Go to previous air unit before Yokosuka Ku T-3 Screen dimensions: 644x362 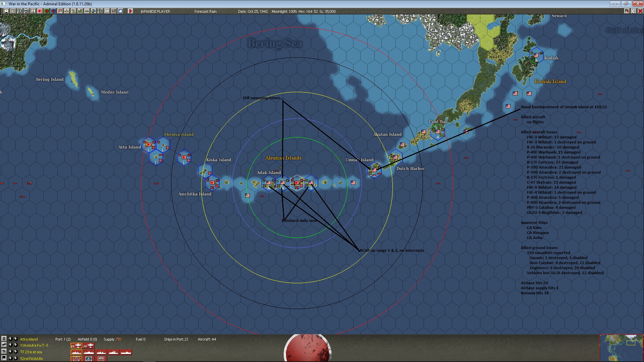pos(10,345)
